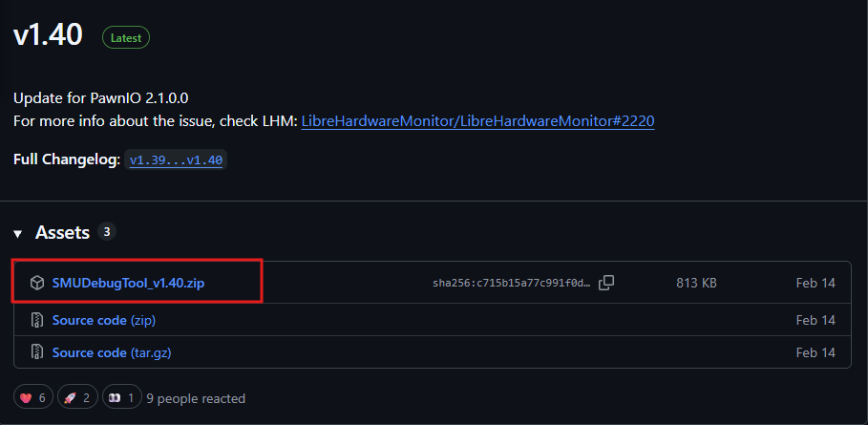Open the LibreHardwareMonitor#2220 issue link
The width and height of the screenshot is (868, 425).
[477, 121]
